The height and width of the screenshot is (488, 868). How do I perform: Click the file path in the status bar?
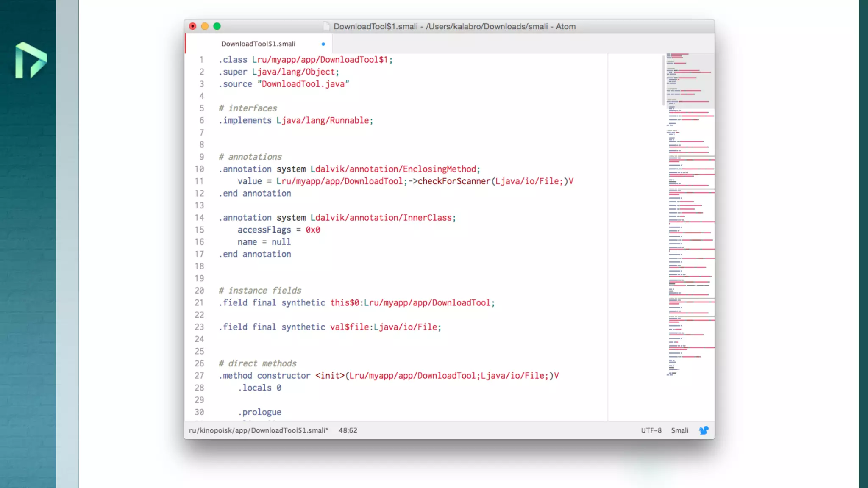(259, 430)
